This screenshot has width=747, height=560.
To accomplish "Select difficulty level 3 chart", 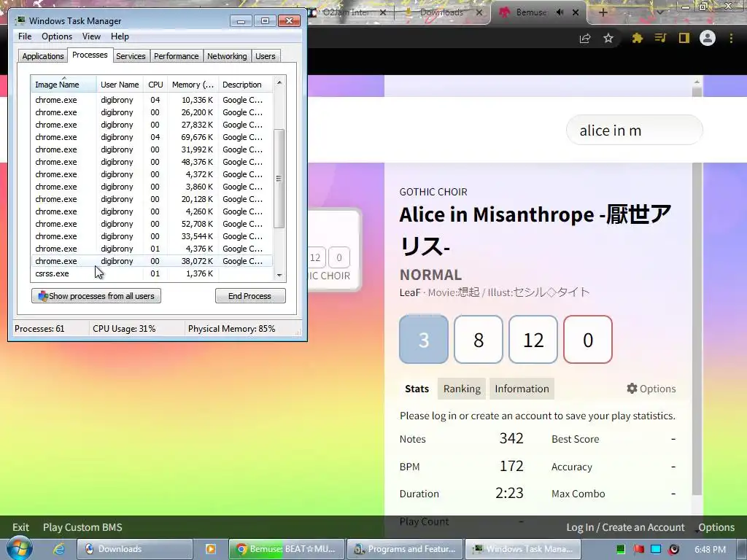I will (x=424, y=340).
